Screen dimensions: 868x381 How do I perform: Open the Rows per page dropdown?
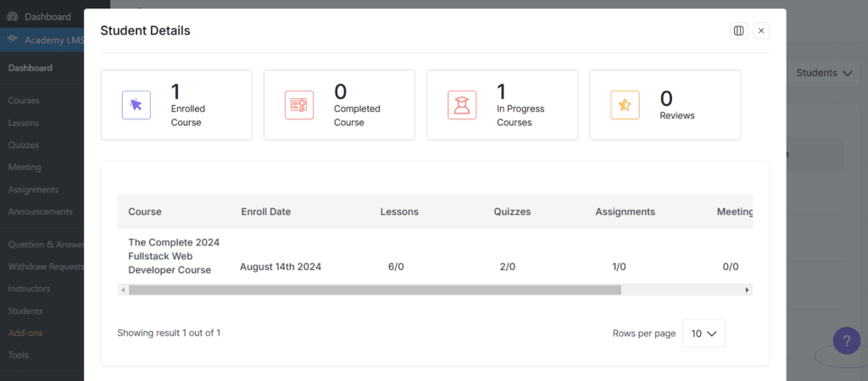tap(704, 334)
